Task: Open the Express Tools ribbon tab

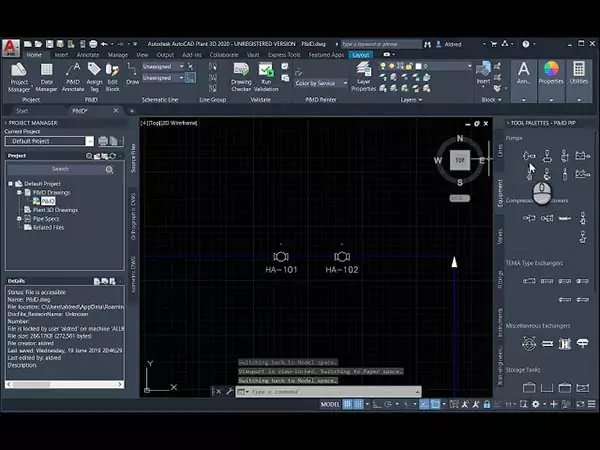Action: point(284,55)
